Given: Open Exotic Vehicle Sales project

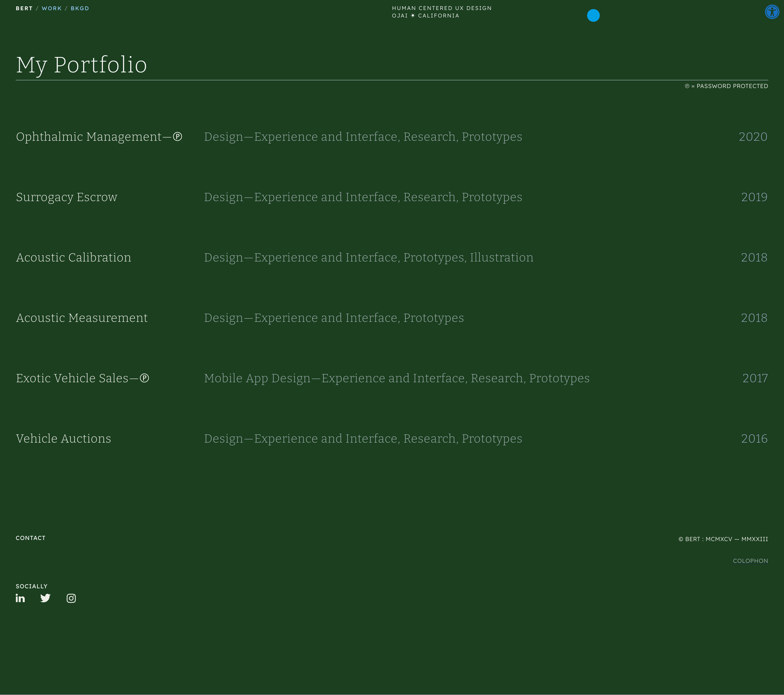Looking at the screenshot, I should click(83, 378).
